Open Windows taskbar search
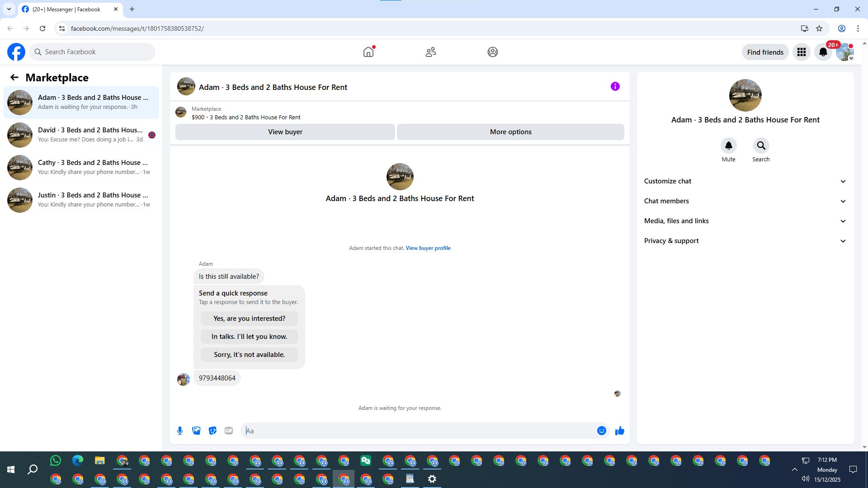 [x=33, y=470]
